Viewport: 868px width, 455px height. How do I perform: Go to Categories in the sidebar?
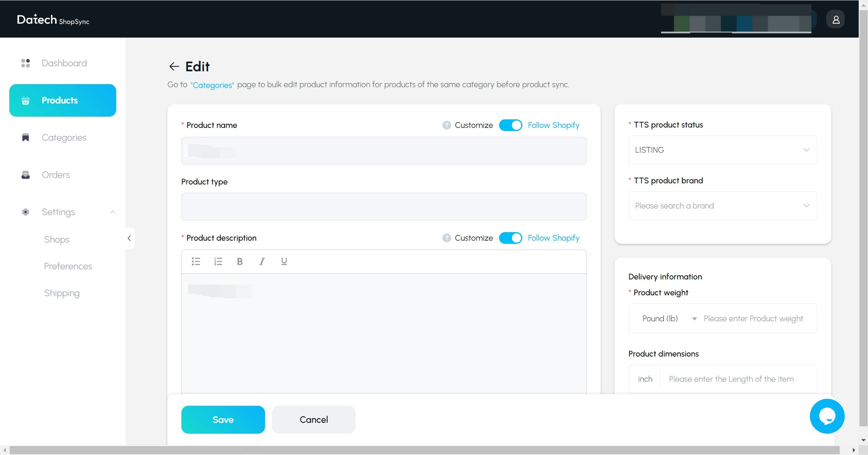point(64,138)
